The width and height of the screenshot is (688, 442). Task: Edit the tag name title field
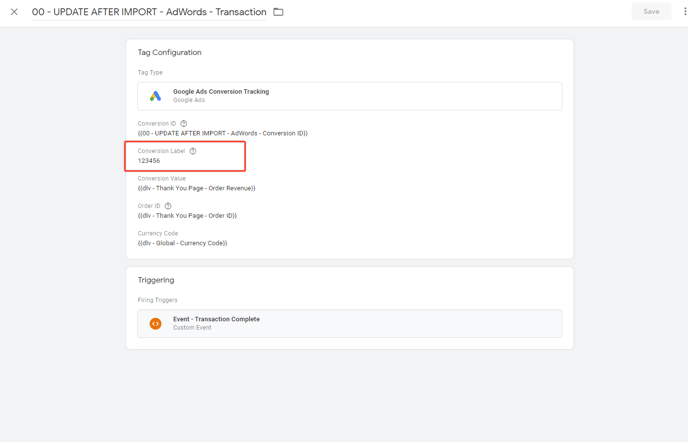149,12
